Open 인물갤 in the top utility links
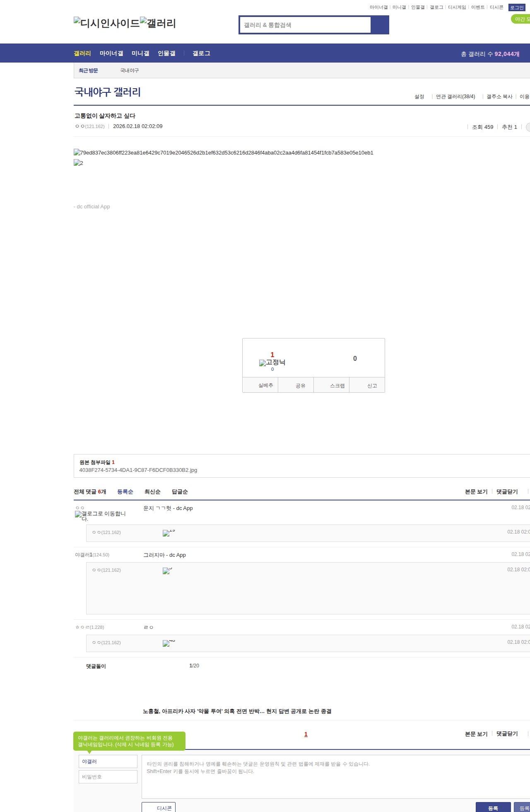The width and height of the screenshot is (530, 812). (x=418, y=7)
